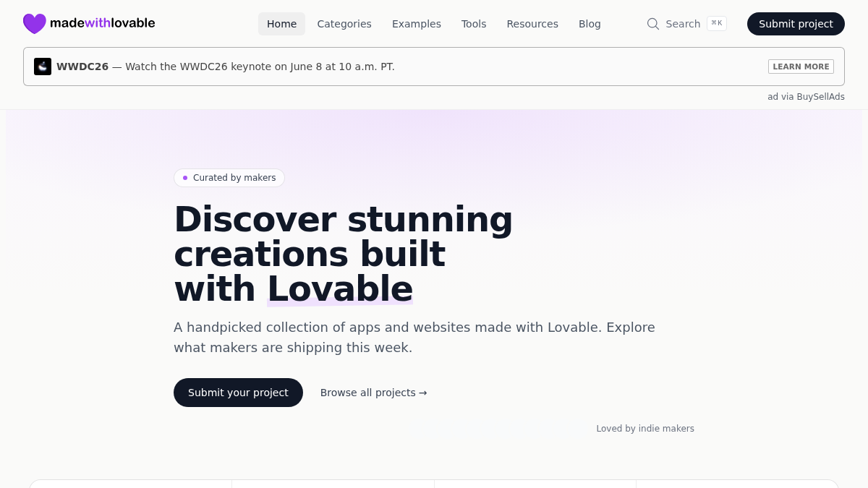
Task: Open the Resources nav item
Action: pyautogui.click(x=532, y=24)
